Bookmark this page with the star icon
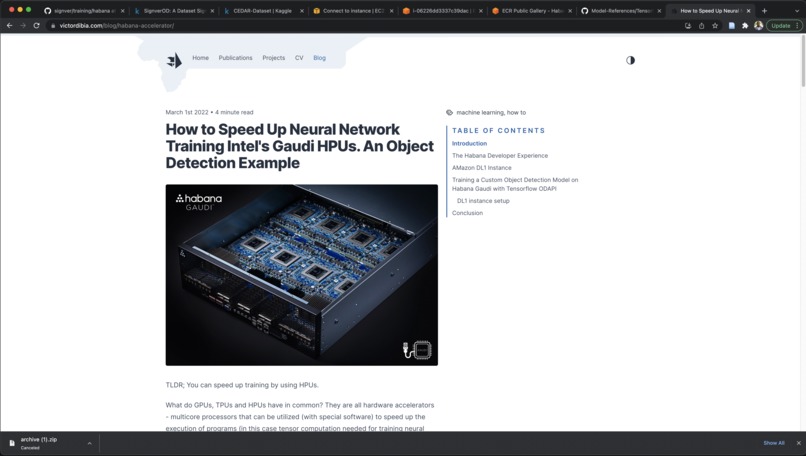806x456 pixels. click(715, 25)
